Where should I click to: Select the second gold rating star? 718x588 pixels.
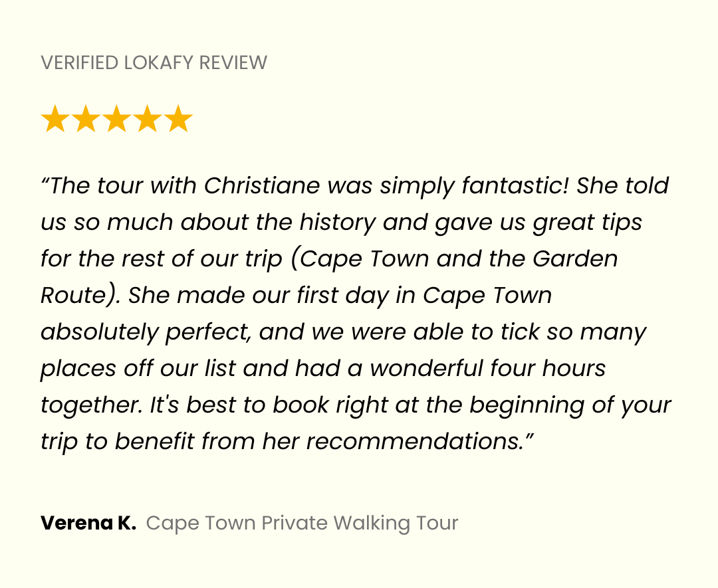pyautogui.click(x=86, y=118)
